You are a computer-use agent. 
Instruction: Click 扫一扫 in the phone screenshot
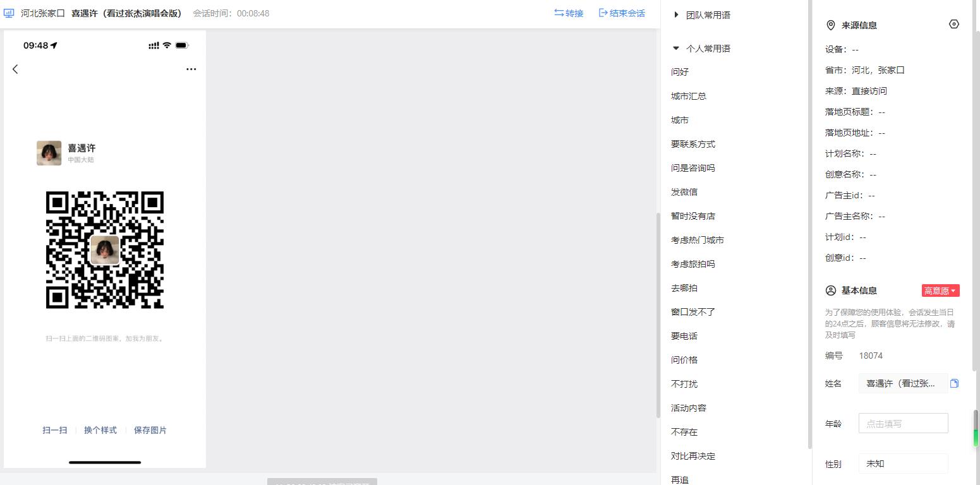(55, 430)
